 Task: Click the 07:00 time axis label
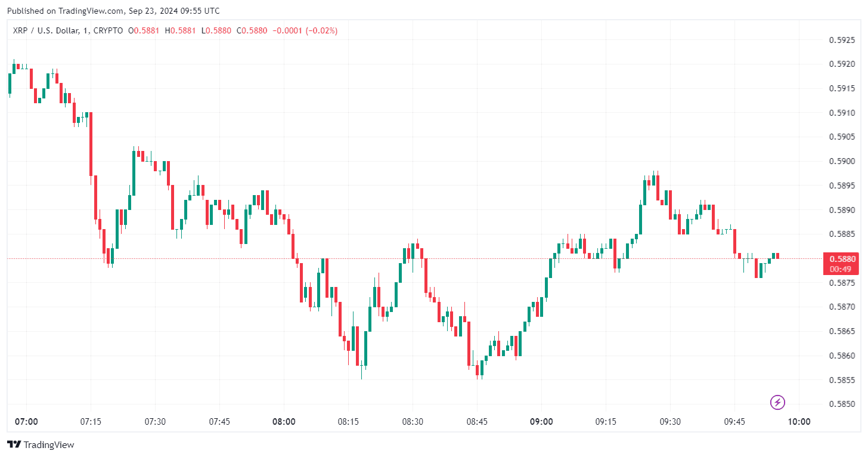point(26,422)
